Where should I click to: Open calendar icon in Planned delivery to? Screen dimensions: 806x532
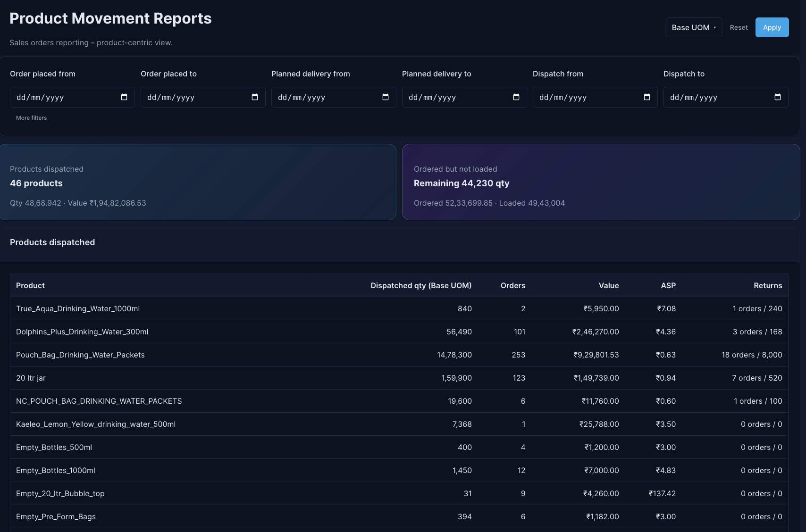click(516, 97)
